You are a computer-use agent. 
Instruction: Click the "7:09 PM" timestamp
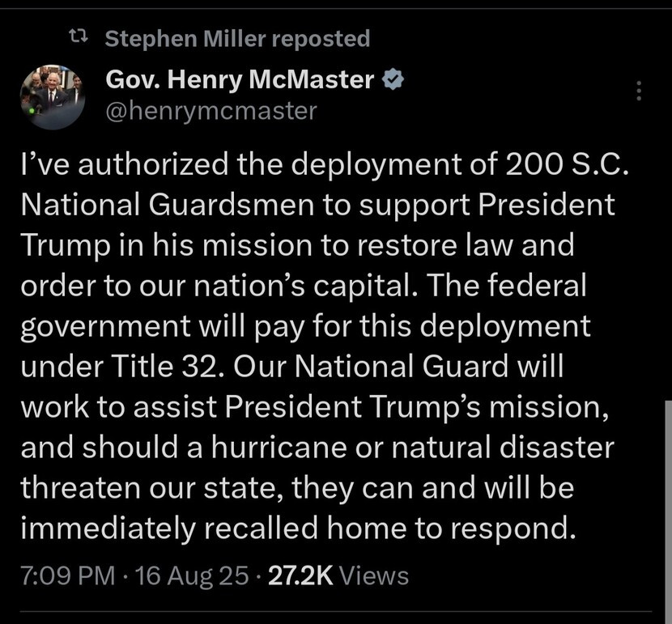67,575
